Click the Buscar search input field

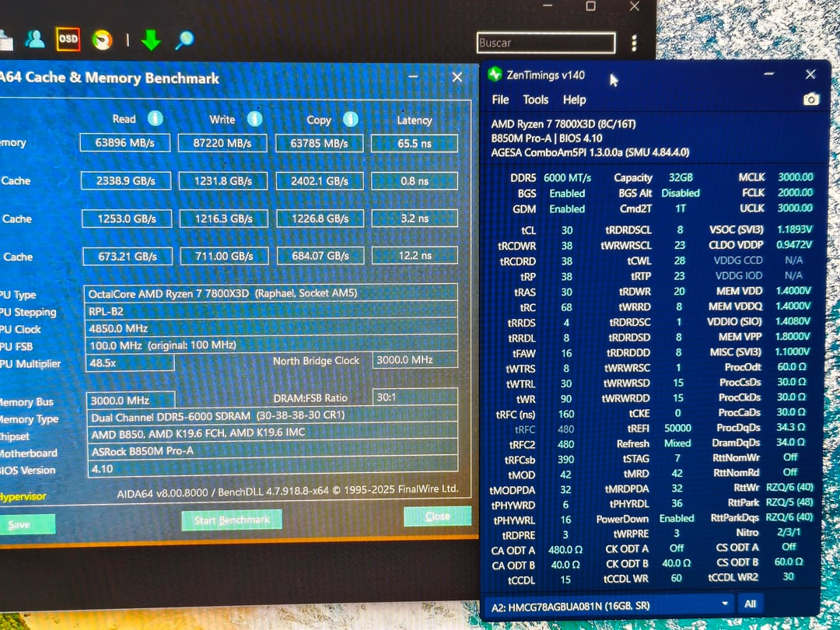click(x=546, y=43)
